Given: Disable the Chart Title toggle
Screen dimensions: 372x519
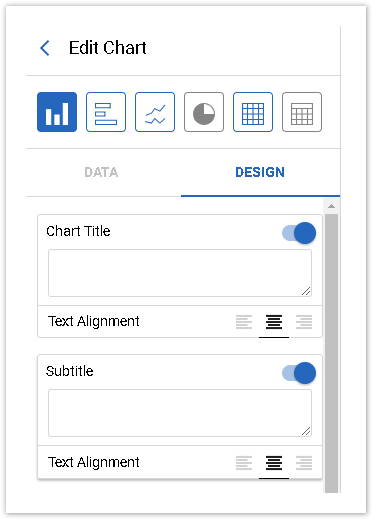Looking at the screenshot, I should point(299,233).
